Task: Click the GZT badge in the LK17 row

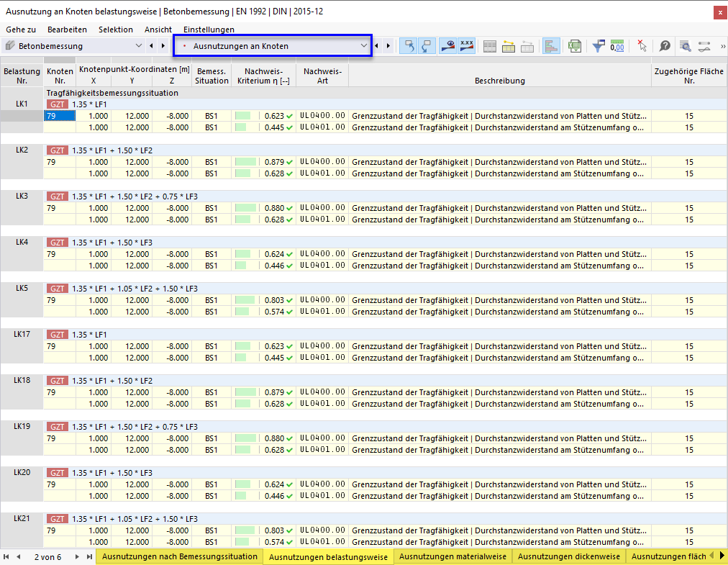Action: (57, 335)
